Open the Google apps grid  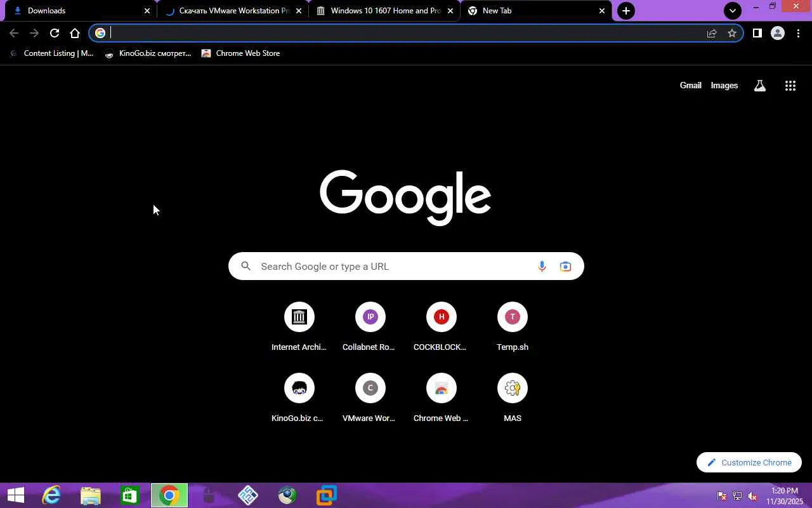tap(790, 86)
